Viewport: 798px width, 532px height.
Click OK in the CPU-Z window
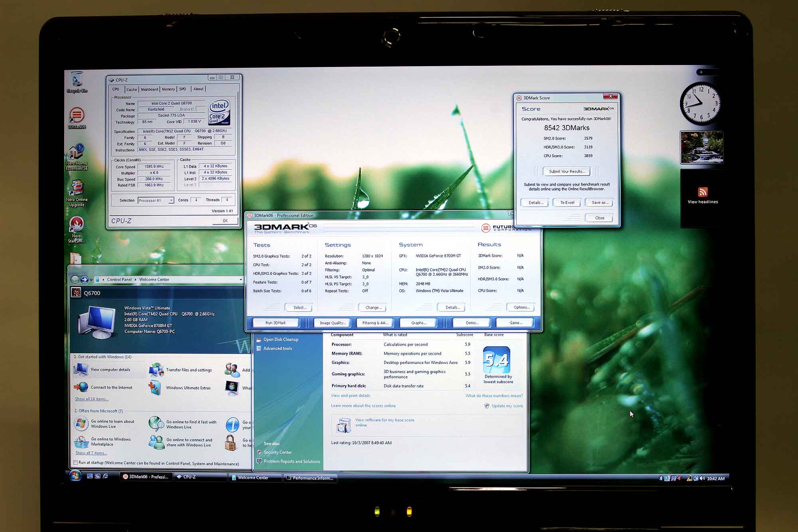(x=225, y=221)
